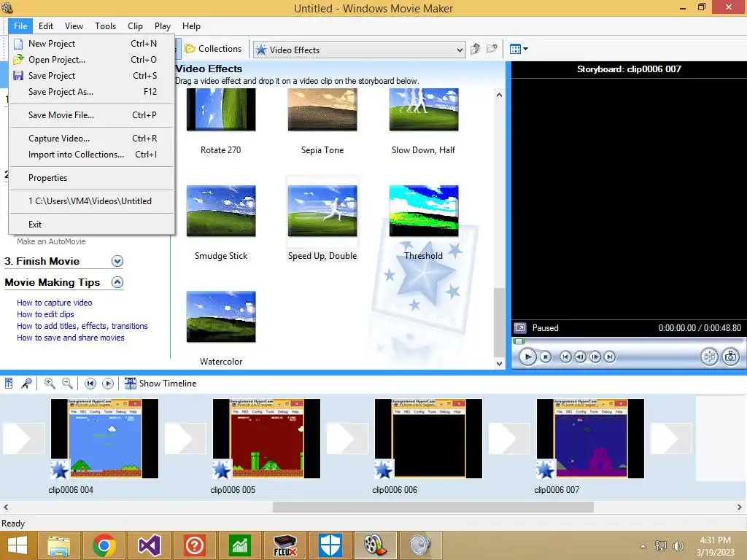Open How to save and share movies

(x=71, y=338)
